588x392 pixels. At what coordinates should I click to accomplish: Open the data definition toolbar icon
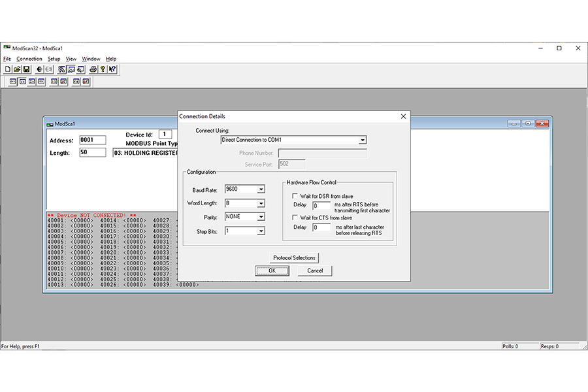pyautogui.click(x=61, y=69)
